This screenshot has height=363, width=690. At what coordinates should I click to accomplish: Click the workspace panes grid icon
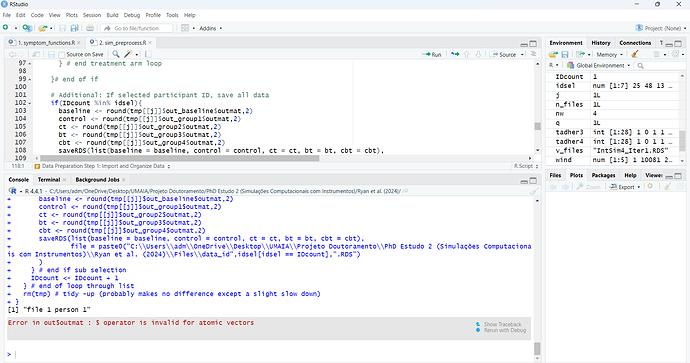[x=185, y=28]
